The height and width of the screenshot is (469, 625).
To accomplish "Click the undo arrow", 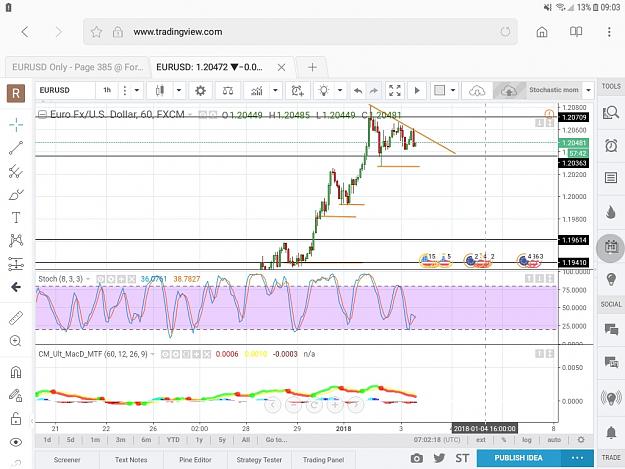I will 358,91.
